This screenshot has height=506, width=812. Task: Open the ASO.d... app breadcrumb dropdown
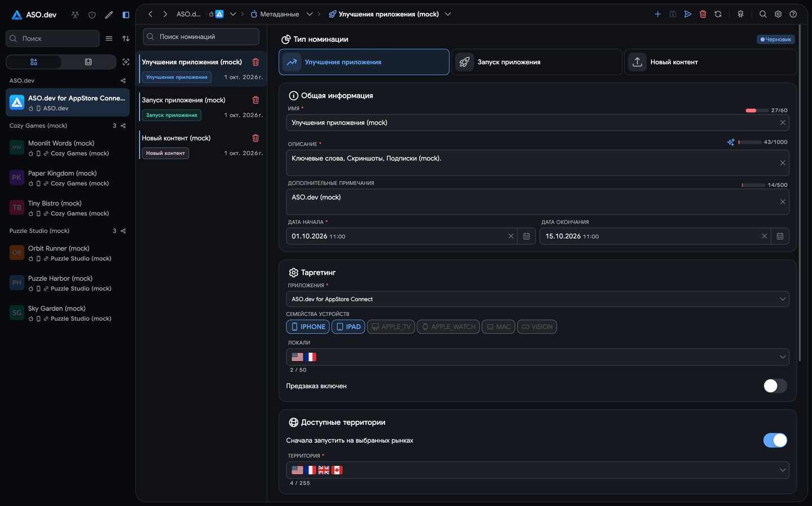[233, 14]
